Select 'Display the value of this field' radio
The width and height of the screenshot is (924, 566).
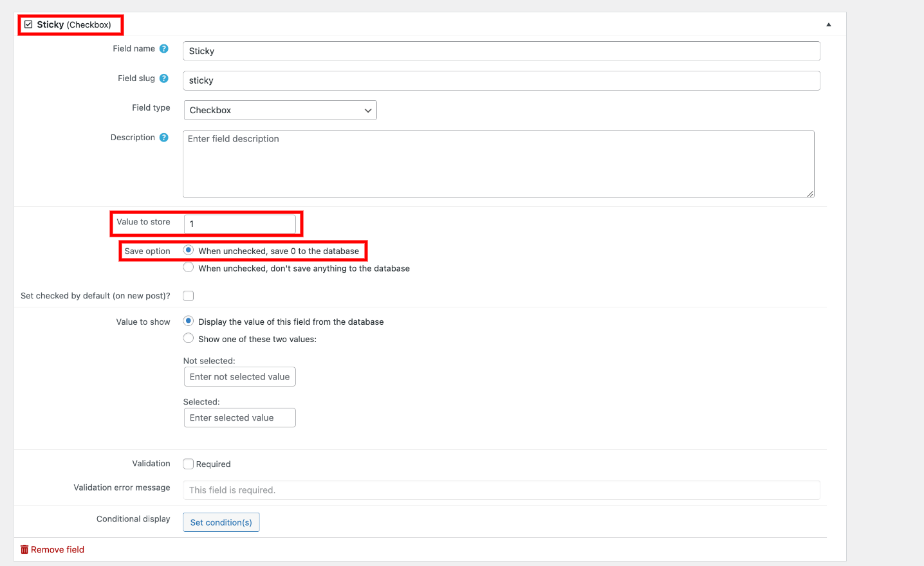pos(189,321)
